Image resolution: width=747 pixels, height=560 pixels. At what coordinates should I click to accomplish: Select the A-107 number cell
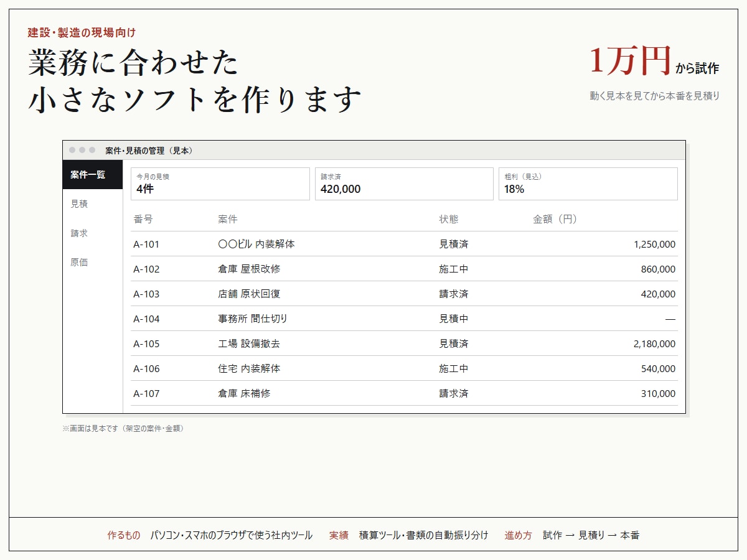click(146, 393)
